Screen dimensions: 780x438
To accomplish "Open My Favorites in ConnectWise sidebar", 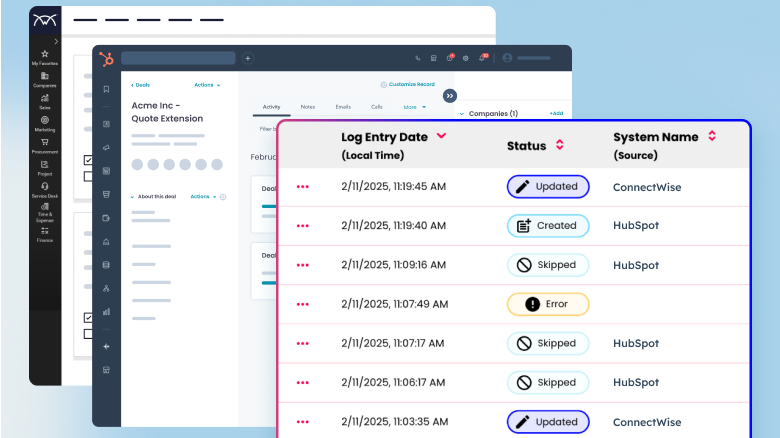I will point(45,56).
